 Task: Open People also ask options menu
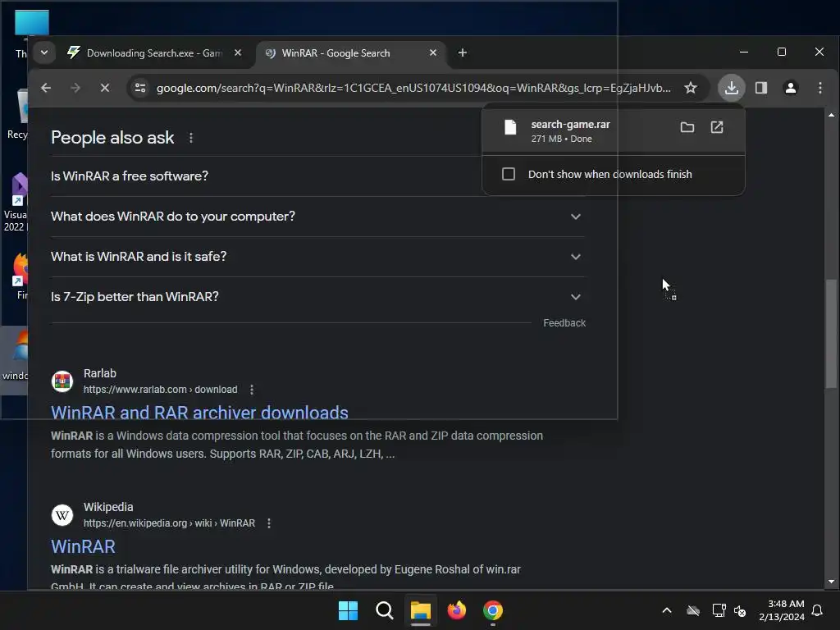click(190, 138)
